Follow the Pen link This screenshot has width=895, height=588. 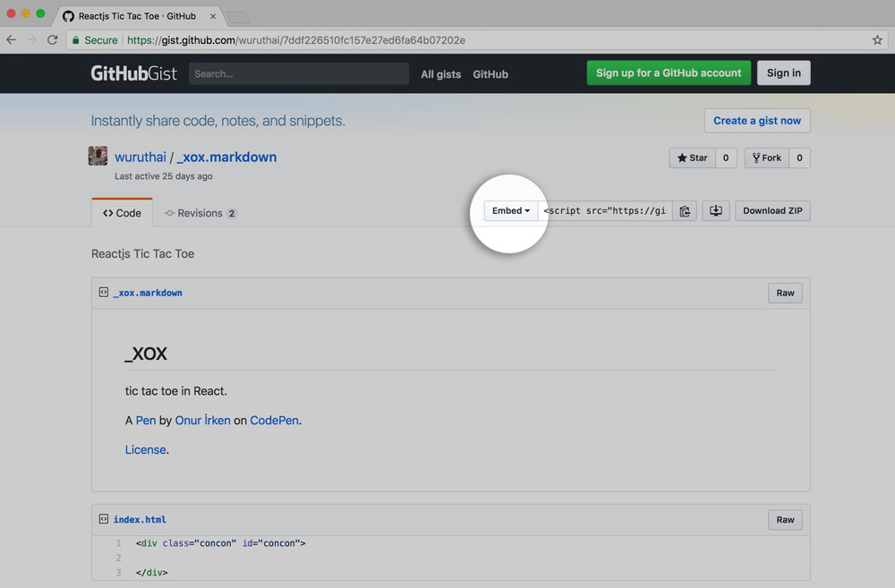point(146,420)
